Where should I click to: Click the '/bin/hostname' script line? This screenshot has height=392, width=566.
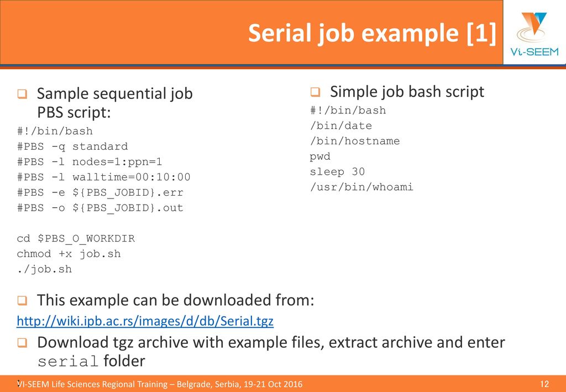[x=355, y=141]
